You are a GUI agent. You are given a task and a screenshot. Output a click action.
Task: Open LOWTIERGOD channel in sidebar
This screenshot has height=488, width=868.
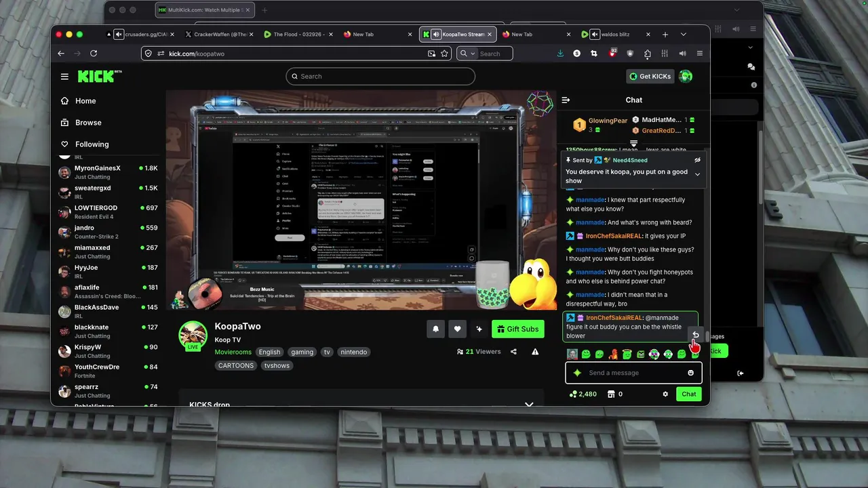pos(108,212)
